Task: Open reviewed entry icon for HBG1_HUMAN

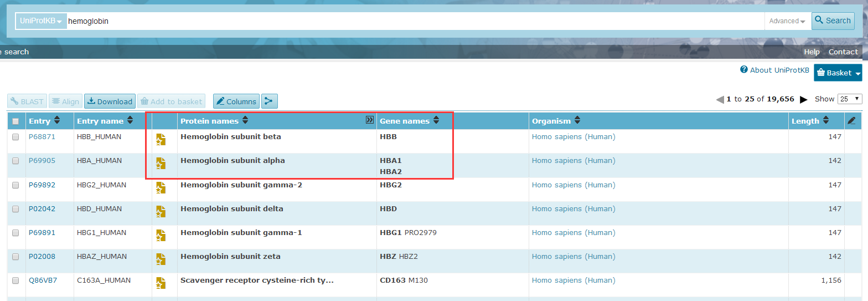Action: pos(161,236)
